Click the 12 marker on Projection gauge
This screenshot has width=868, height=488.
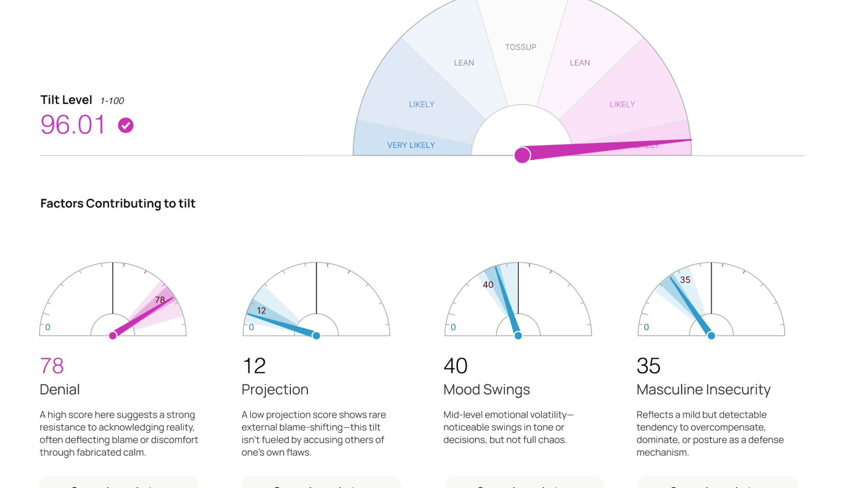point(261,311)
